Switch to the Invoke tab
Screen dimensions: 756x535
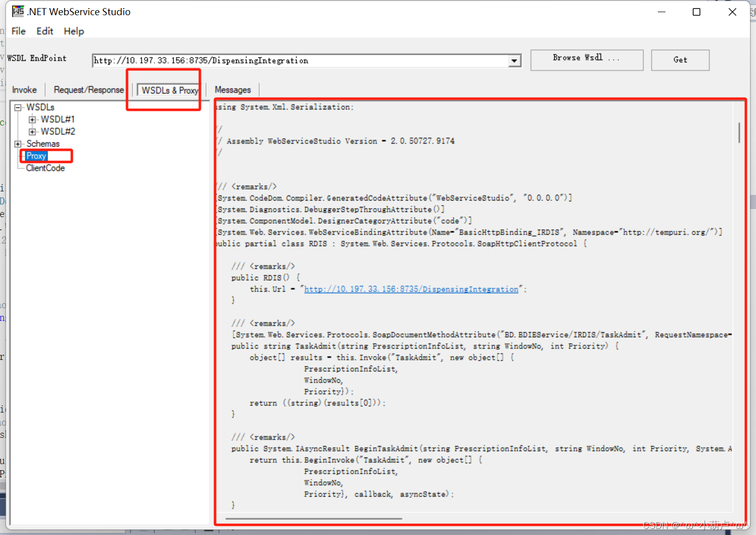coord(24,90)
